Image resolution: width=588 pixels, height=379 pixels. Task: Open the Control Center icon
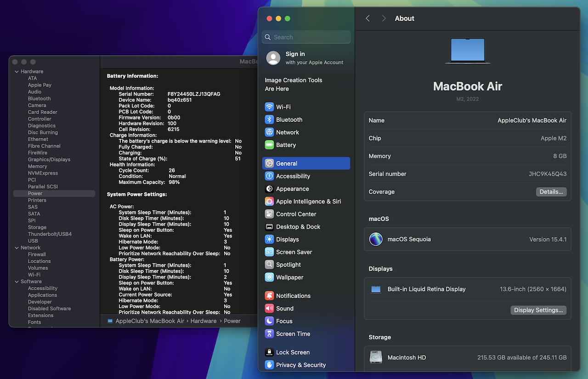click(x=269, y=214)
